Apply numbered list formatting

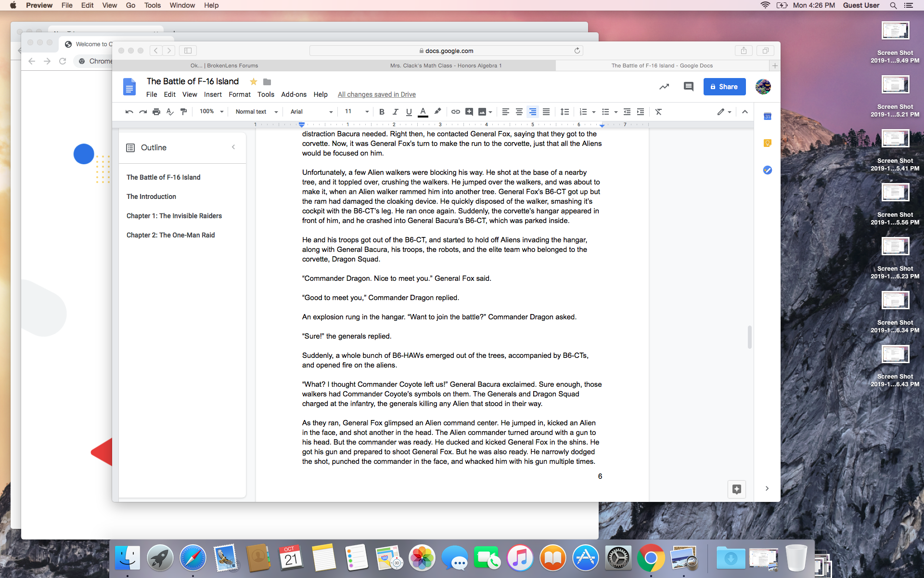[x=583, y=112]
